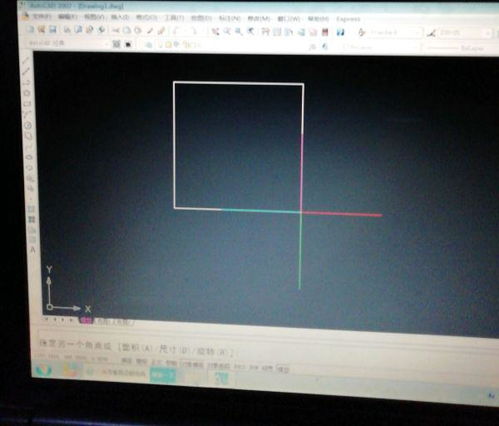Open the 工具(T) menu
The height and width of the screenshot is (426, 499).
coord(174,18)
